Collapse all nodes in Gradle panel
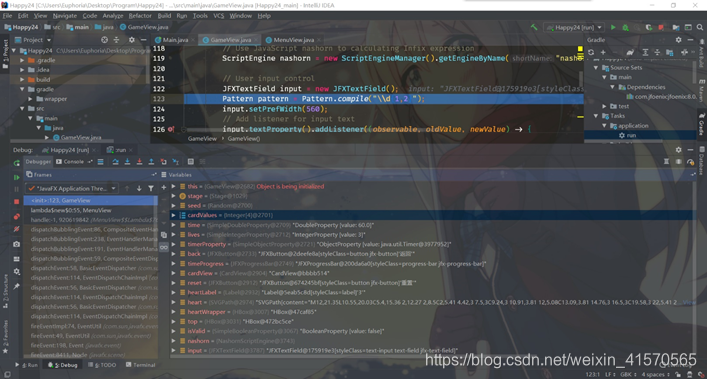707x379 pixels. (657, 52)
